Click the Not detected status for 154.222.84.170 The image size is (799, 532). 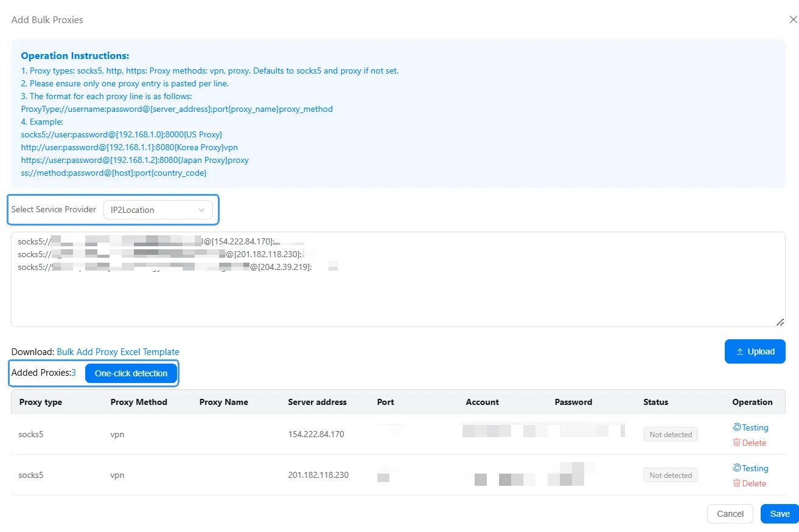pos(671,435)
